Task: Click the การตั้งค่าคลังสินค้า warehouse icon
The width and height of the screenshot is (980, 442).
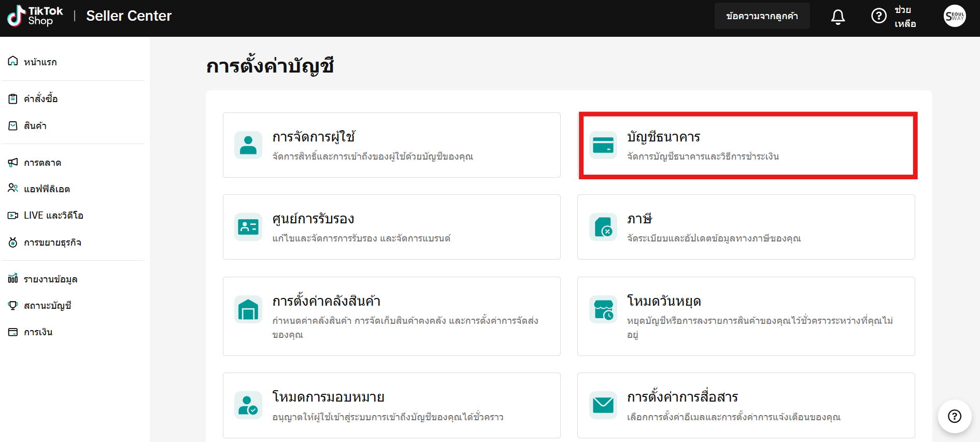Action: point(248,309)
